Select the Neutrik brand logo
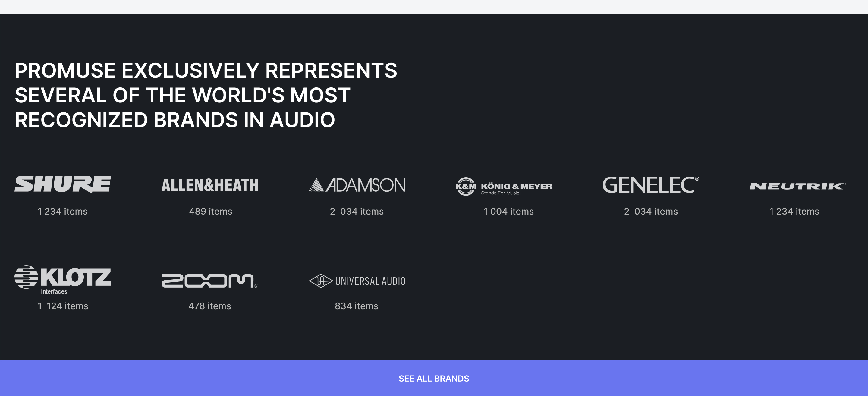868x396 pixels. [797, 186]
